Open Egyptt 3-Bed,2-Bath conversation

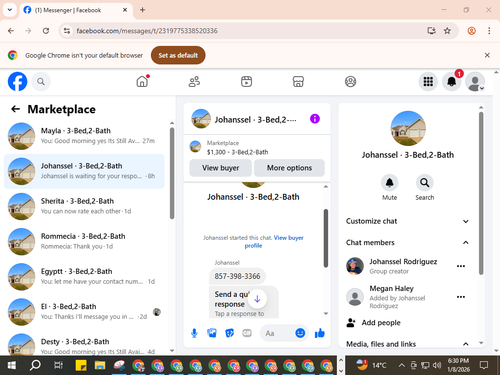click(x=84, y=276)
